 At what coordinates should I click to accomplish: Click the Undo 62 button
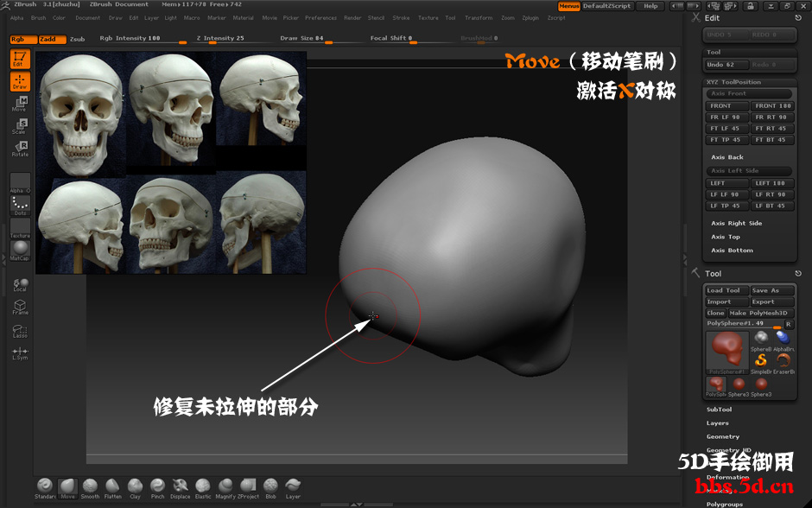(727, 65)
